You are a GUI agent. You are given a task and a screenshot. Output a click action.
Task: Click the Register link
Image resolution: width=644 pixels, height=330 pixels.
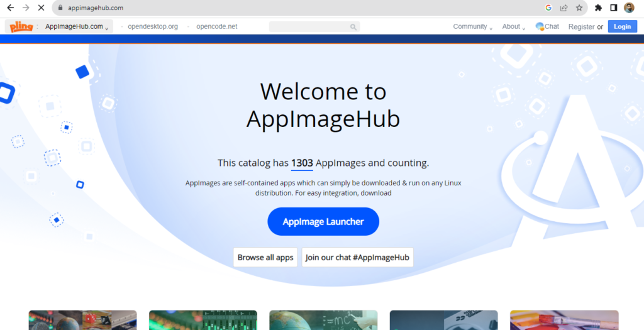click(x=581, y=26)
